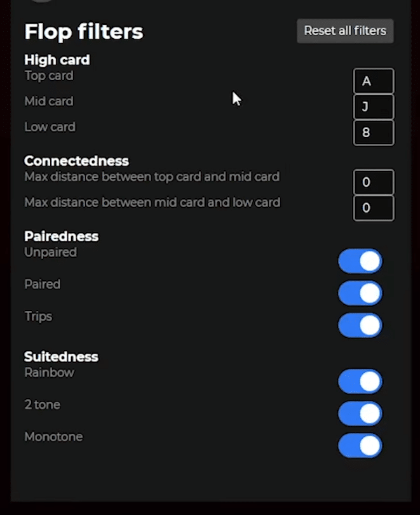Click the Monotone label text
Image resolution: width=420 pixels, height=515 pixels.
point(53,437)
